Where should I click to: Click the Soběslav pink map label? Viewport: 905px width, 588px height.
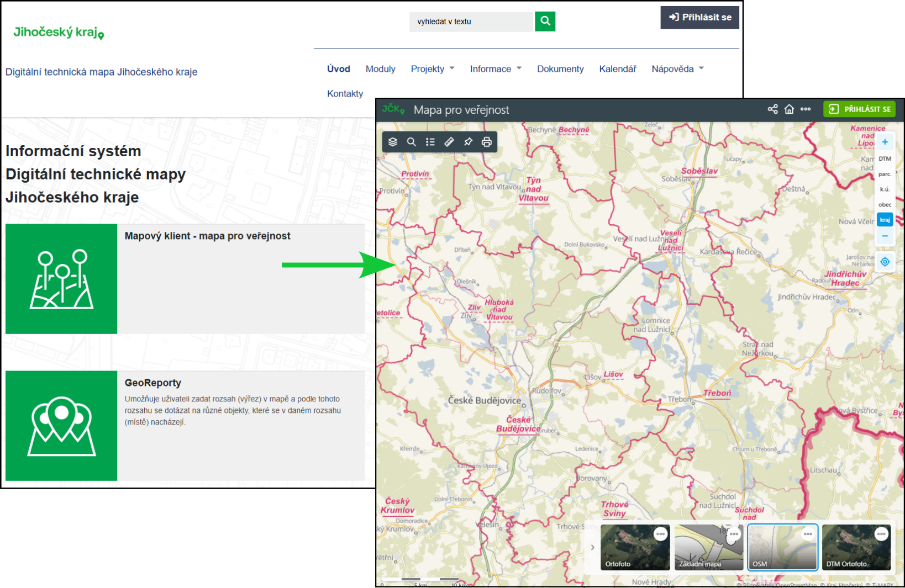pos(699,171)
